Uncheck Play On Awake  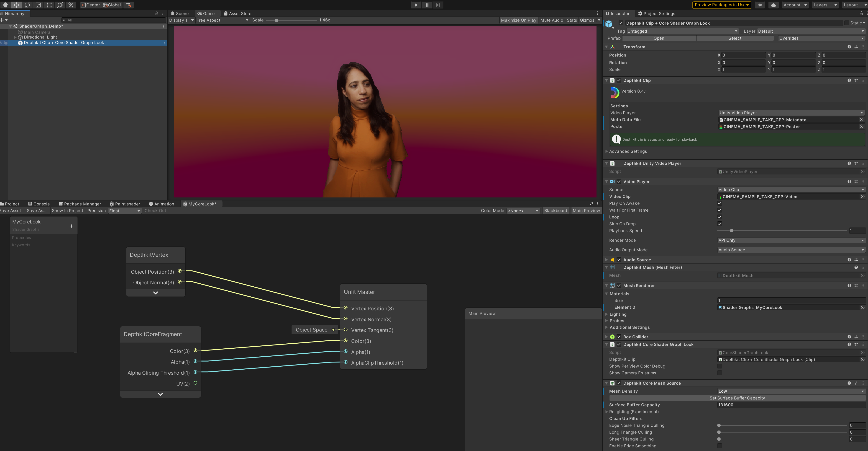coord(719,203)
